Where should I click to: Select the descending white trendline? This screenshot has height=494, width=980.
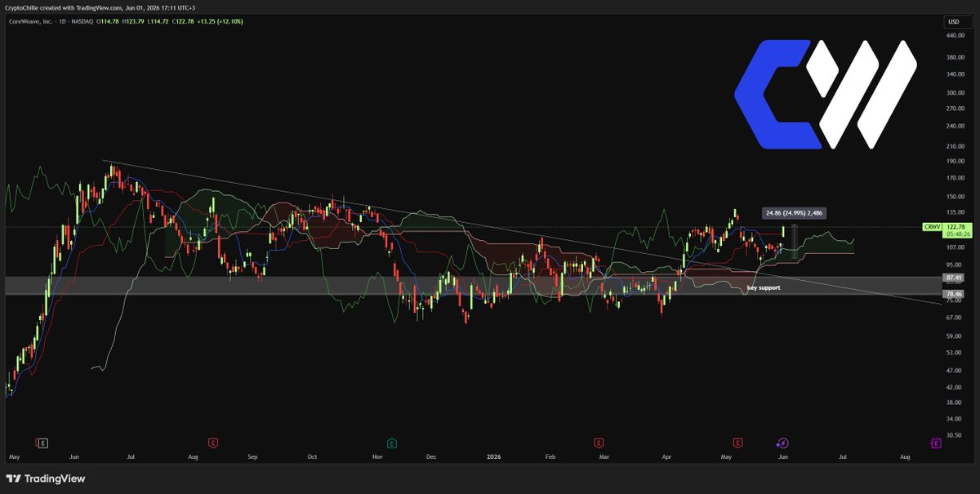(523, 233)
